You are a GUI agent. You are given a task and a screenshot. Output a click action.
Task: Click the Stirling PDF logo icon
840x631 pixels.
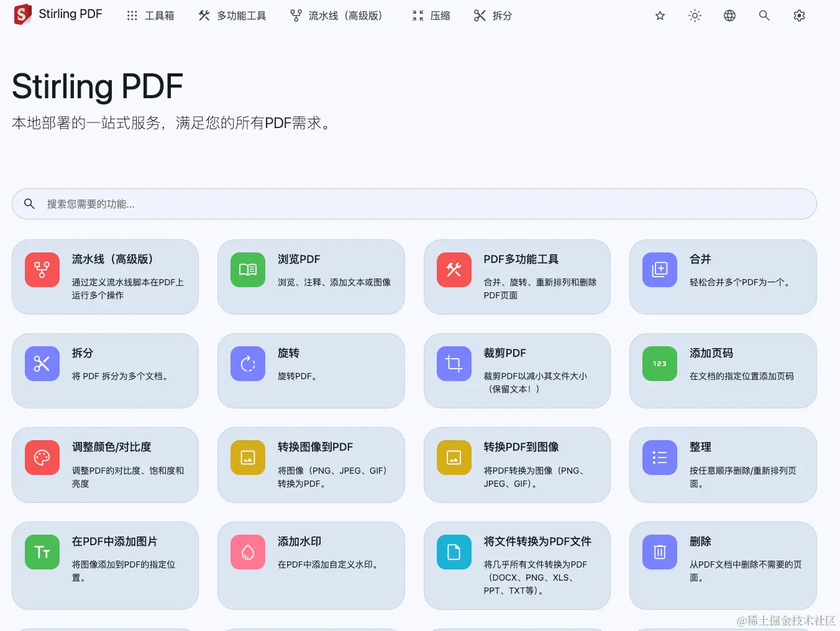point(22,15)
